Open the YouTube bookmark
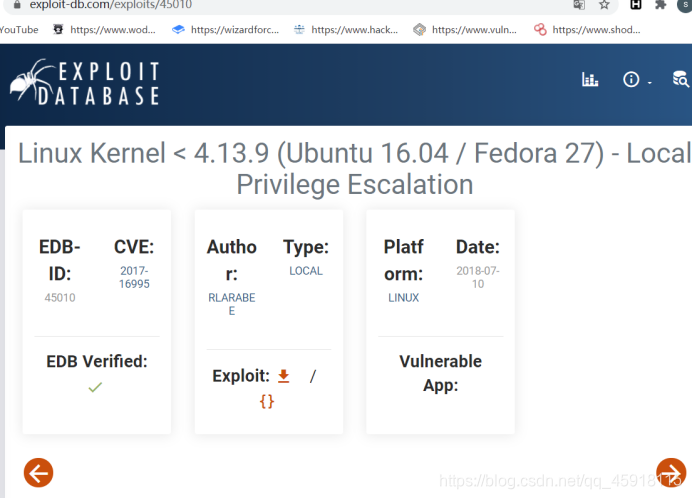 tap(19, 30)
